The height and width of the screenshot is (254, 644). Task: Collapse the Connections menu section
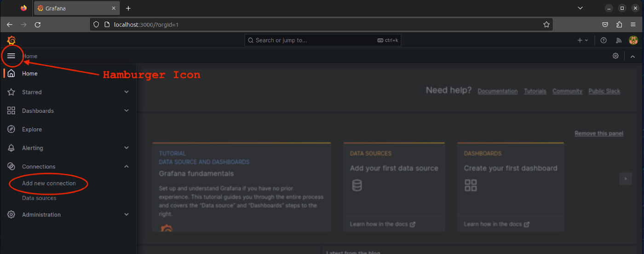(126, 167)
